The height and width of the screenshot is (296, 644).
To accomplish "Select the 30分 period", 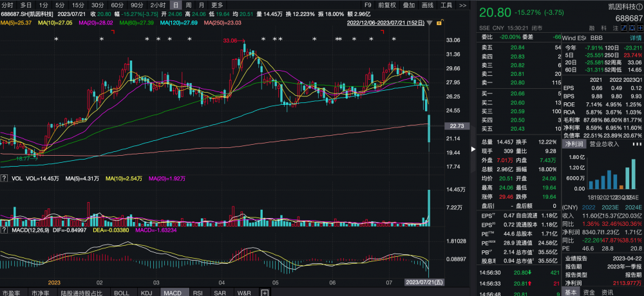I will click(x=98, y=5).
